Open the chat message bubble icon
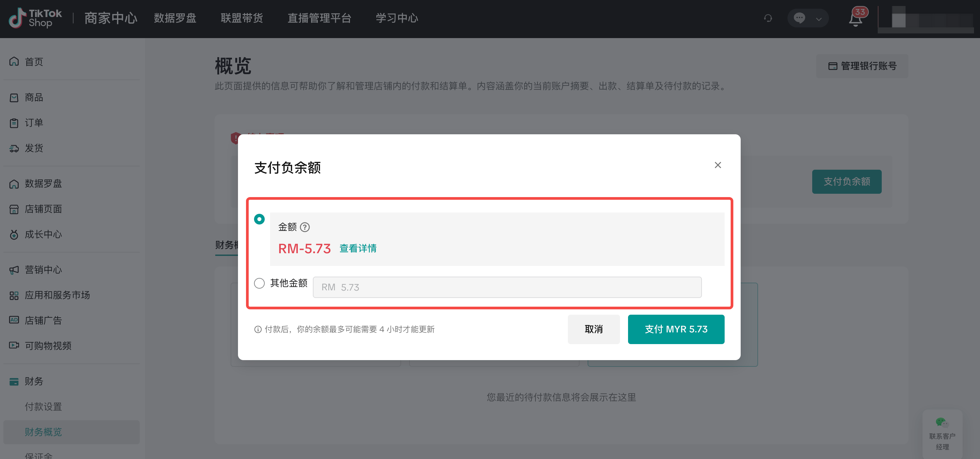 [x=799, y=18]
